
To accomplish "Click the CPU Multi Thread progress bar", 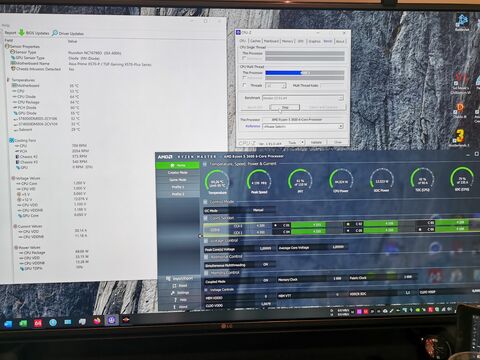I will coord(305,73).
